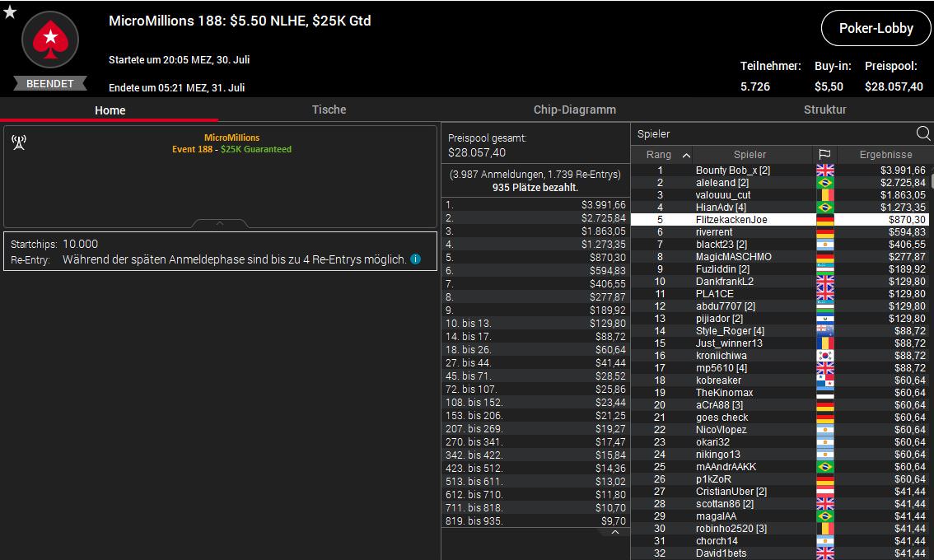This screenshot has width=934, height=560.
Task: Click the favorite star icon
Action: tap(9, 12)
